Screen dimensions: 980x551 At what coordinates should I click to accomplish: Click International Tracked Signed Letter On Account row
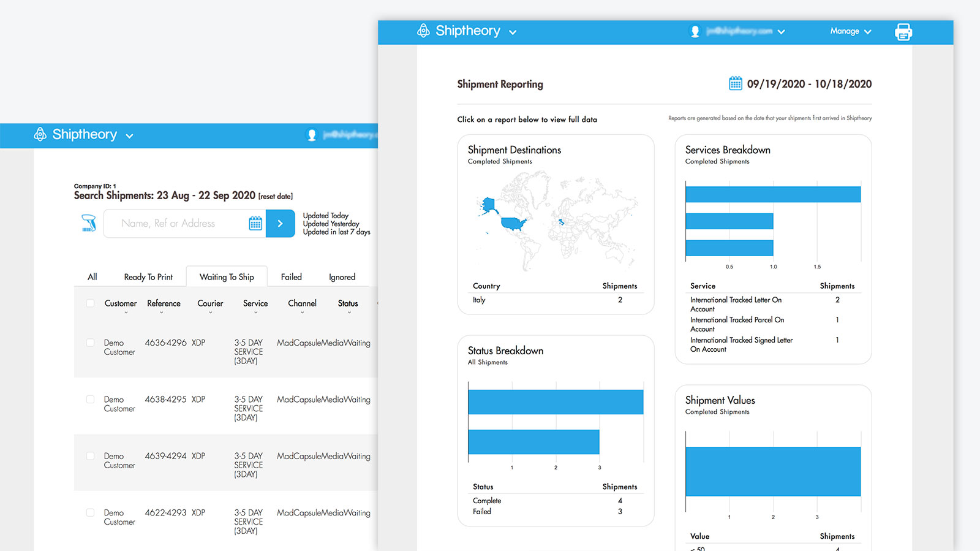(773, 344)
